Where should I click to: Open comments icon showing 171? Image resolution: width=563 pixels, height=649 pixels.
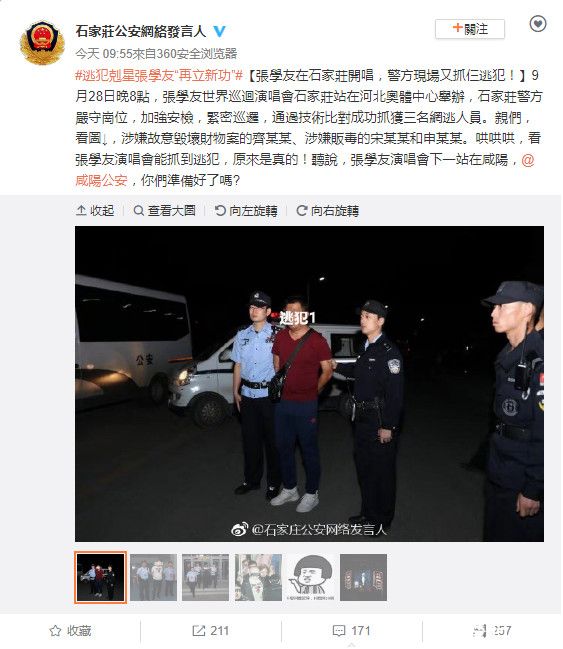click(x=351, y=631)
